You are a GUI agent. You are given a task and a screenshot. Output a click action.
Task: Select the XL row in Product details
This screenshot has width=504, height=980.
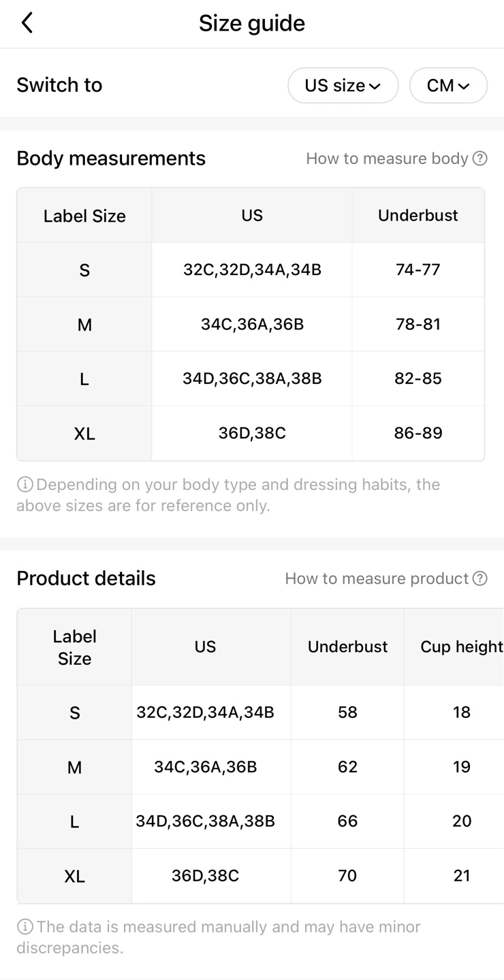click(x=260, y=876)
